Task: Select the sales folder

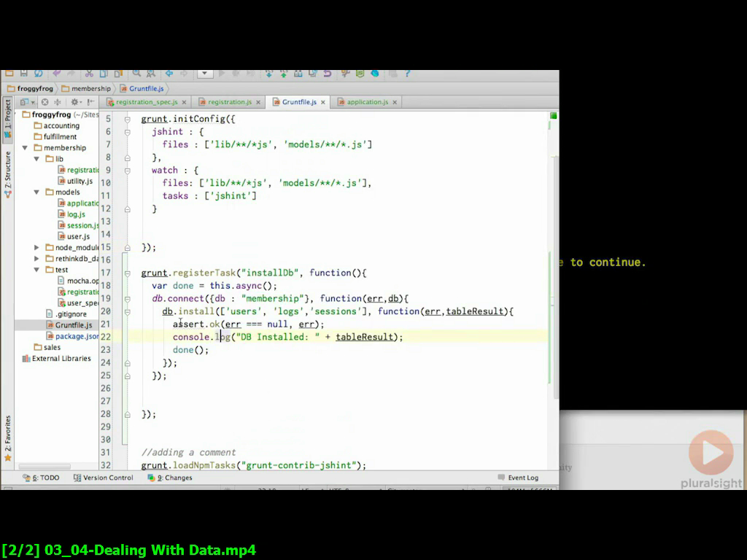Action: coord(47,347)
